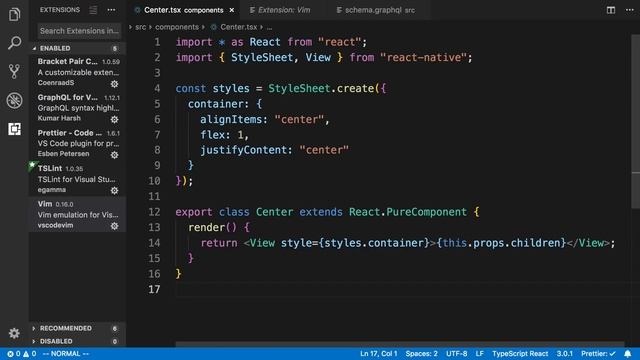Image resolution: width=640 pixels, height=360 pixels.
Task: Switch to the Center.tsx tab
Action: click(x=184, y=10)
